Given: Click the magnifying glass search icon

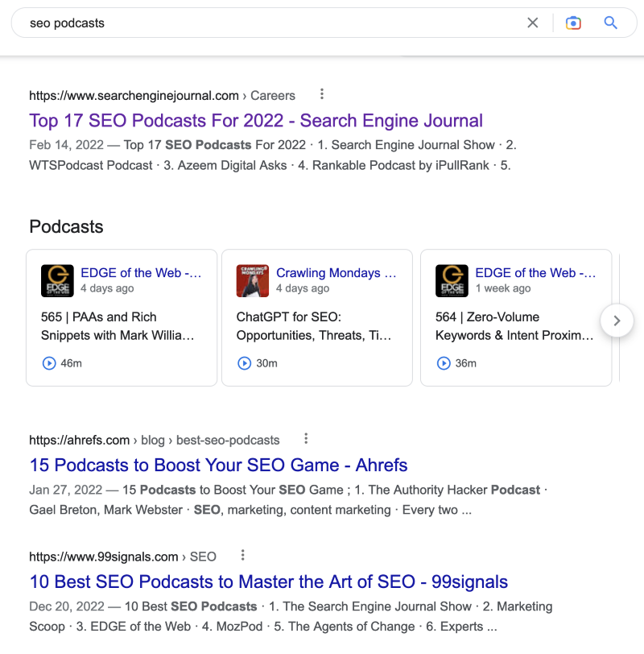Looking at the screenshot, I should pyautogui.click(x=611, y=23).
